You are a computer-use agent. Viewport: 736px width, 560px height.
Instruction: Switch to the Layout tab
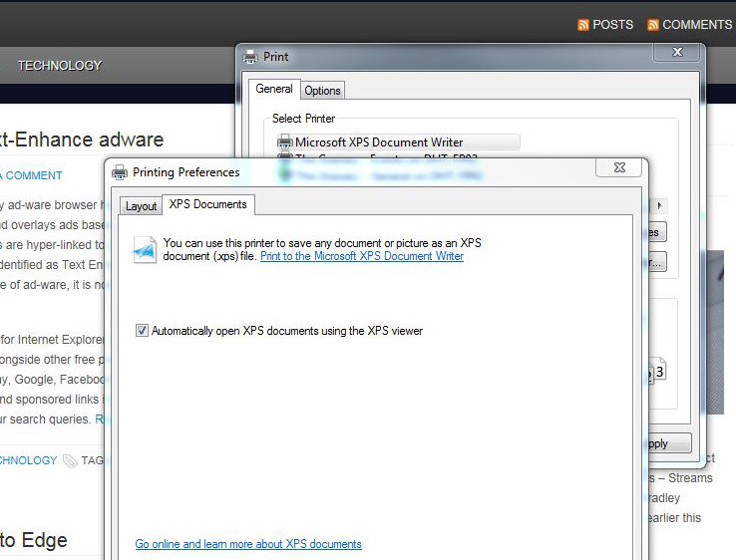(141, 206)
